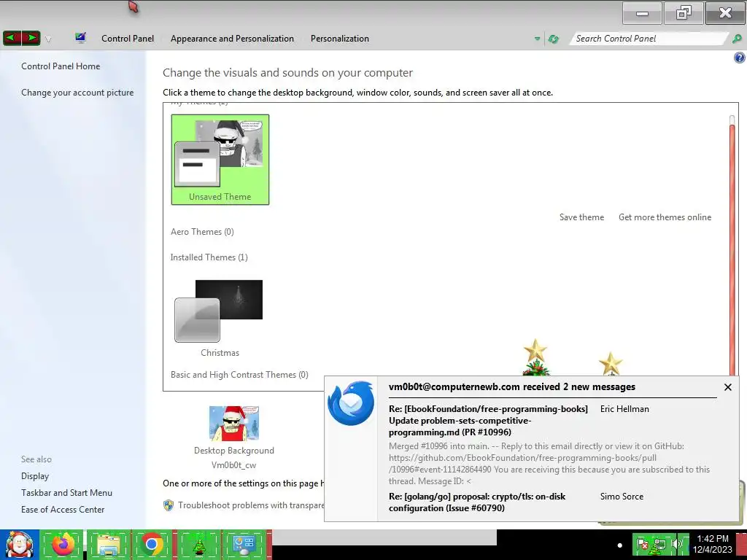
Task: Click Basic and High Contrast Themes heading
Action: pos(239,375)
